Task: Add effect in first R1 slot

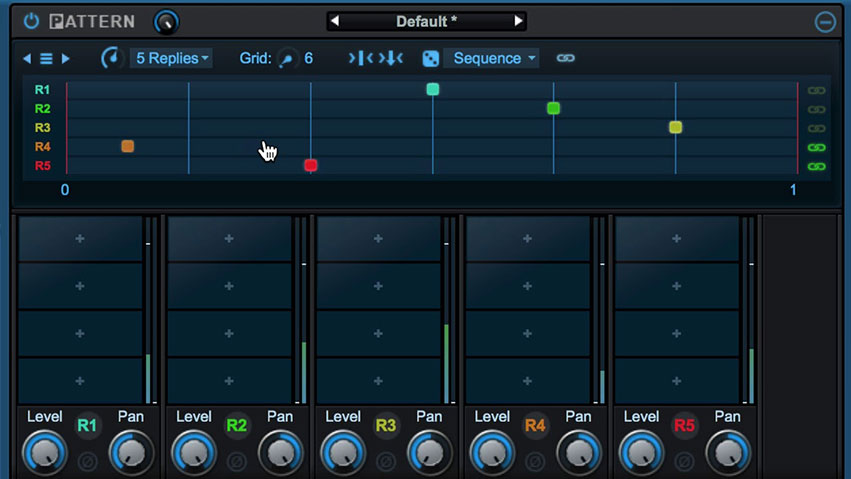Action: [80, 239]
